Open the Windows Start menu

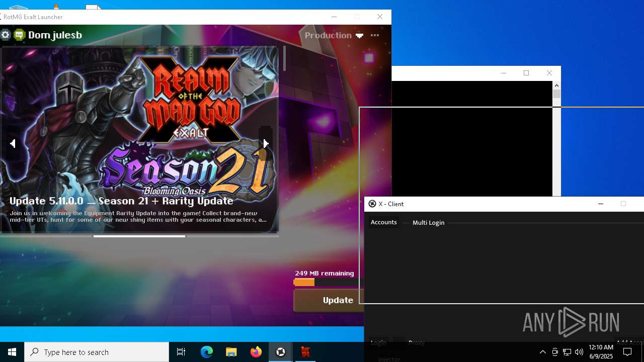[x=12, y=352]
